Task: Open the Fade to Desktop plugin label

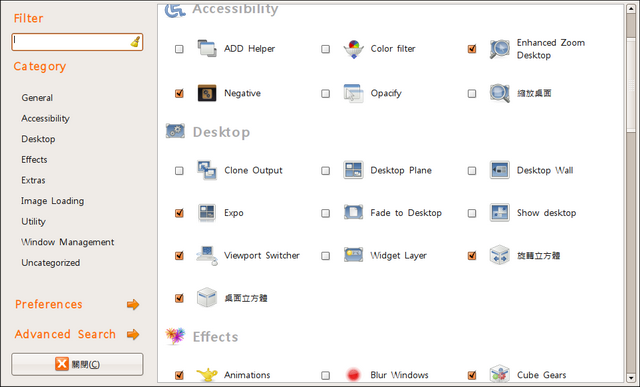Action: 406,213
